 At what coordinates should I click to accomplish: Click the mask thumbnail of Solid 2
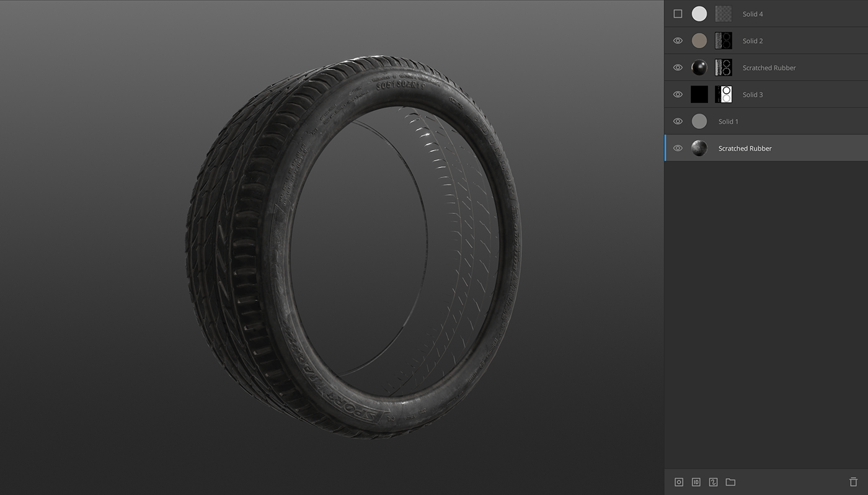723,41
